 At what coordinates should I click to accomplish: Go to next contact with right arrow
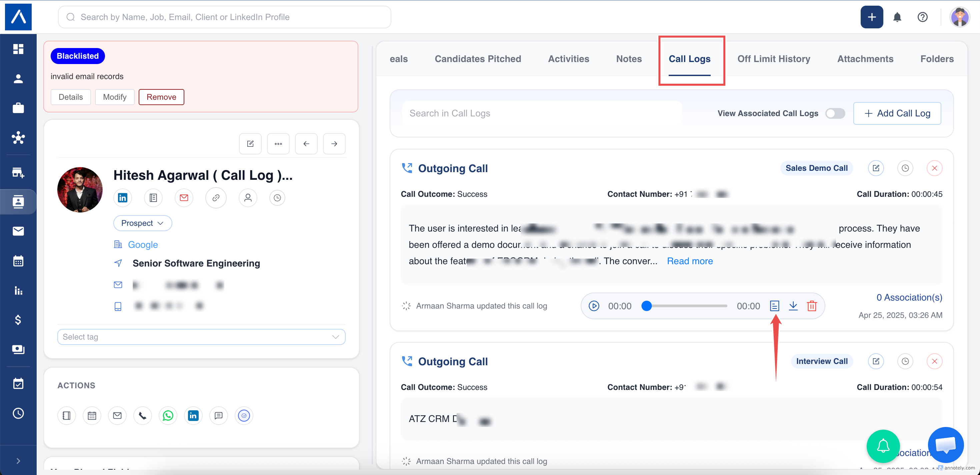334,144
